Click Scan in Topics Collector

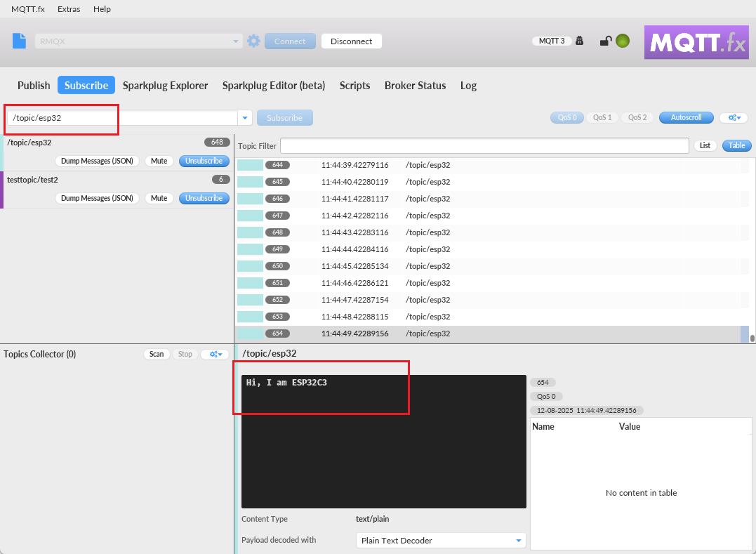coord(157,355)
